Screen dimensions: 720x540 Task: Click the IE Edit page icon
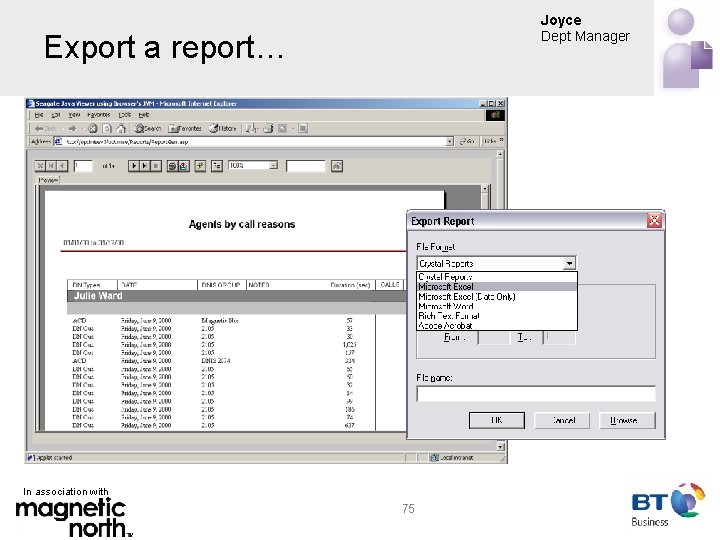282,129
